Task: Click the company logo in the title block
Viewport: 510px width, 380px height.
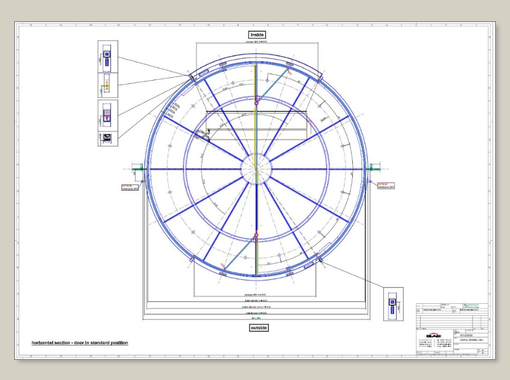Action: [x=434, y=335]
